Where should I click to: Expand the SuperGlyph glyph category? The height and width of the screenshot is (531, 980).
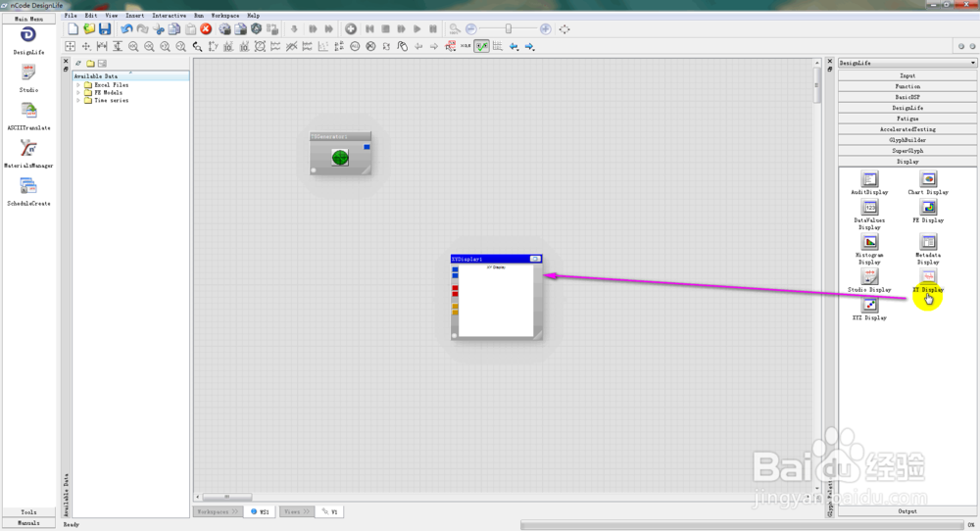pyautogui.click(x=907, y=151)
